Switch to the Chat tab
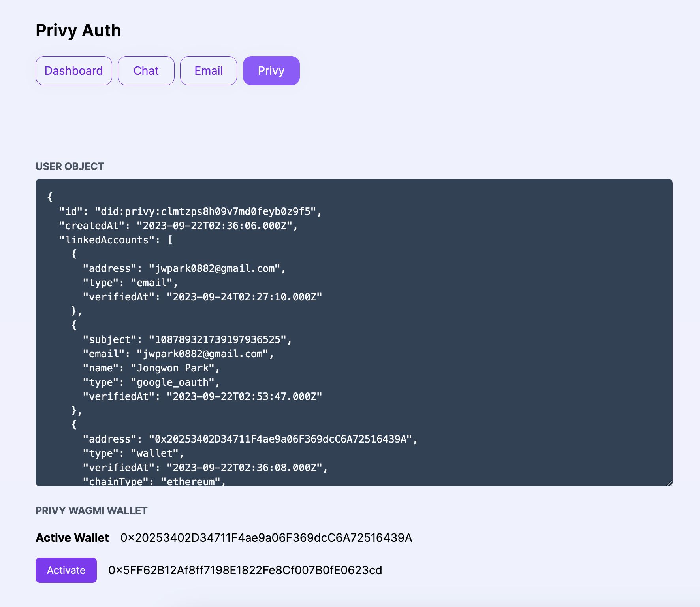This screenshot has height=607, width=700. [146, 71]
